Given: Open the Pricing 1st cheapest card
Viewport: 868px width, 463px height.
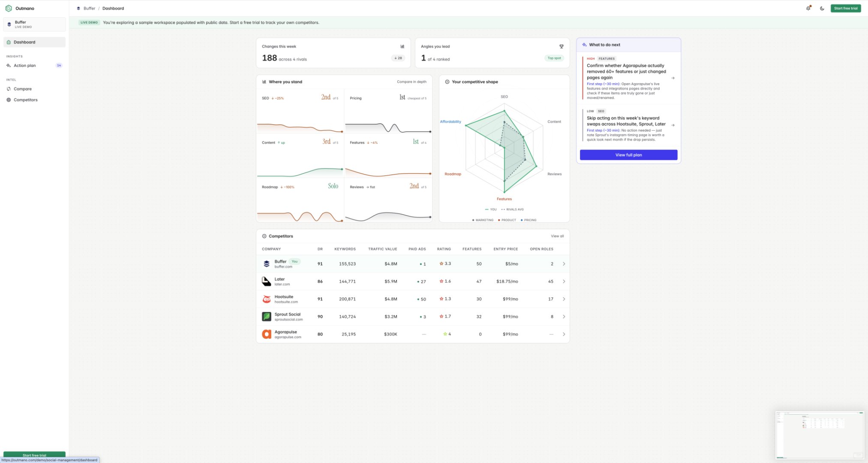Looking at the screenshot, I should tap(388, 111).
